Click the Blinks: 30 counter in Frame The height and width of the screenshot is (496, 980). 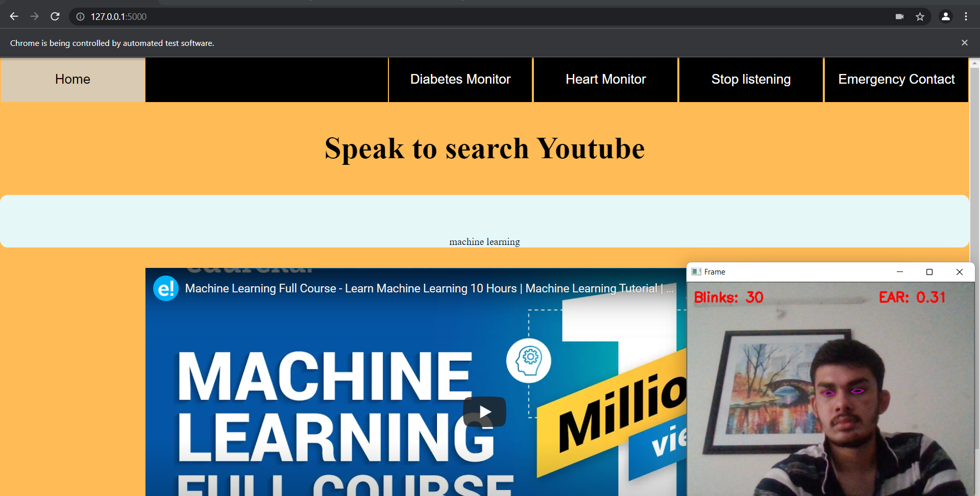pos(729,297)
